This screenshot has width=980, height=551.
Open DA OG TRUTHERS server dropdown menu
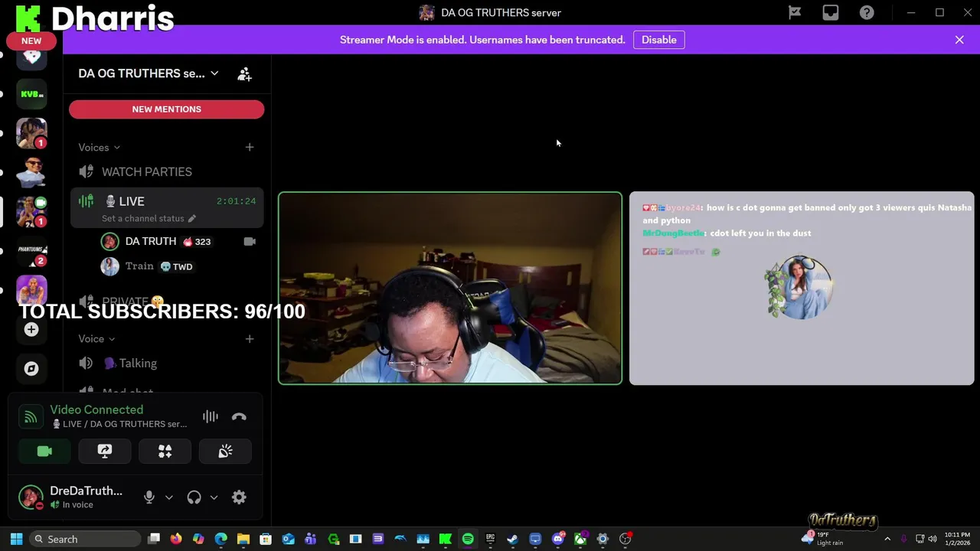click(x=149, y=73)
